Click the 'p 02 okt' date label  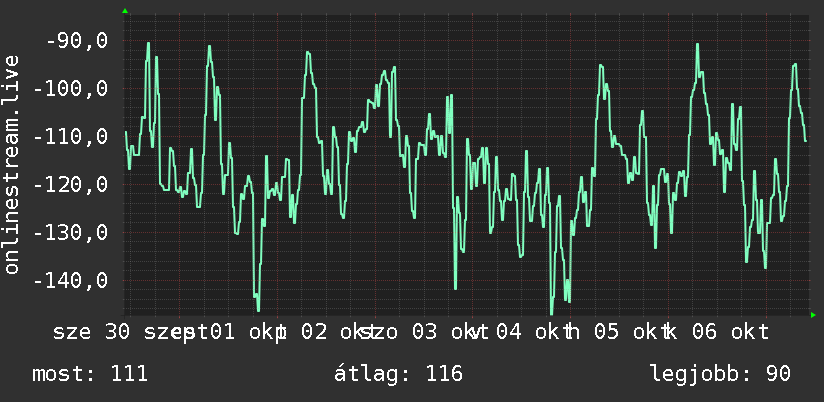[x=328, y=333]
